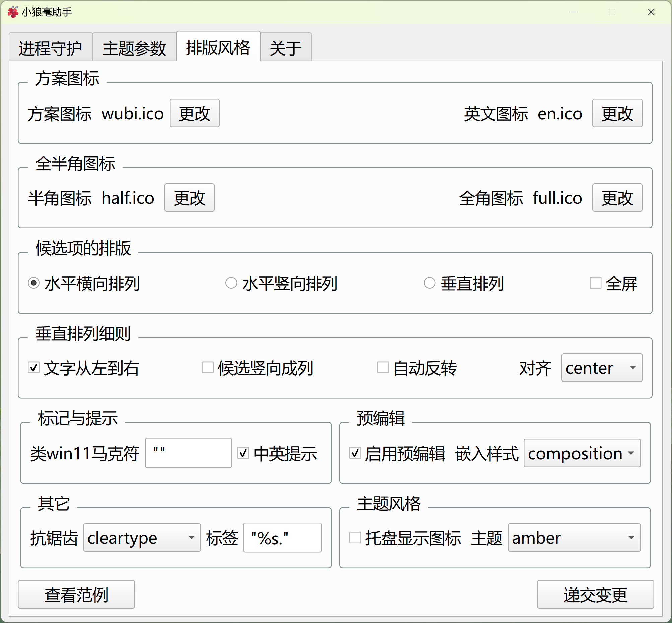Click the app icon in the title bar
Screen dimensions: 672x623
pyautogui.click(x=13, y=12)
